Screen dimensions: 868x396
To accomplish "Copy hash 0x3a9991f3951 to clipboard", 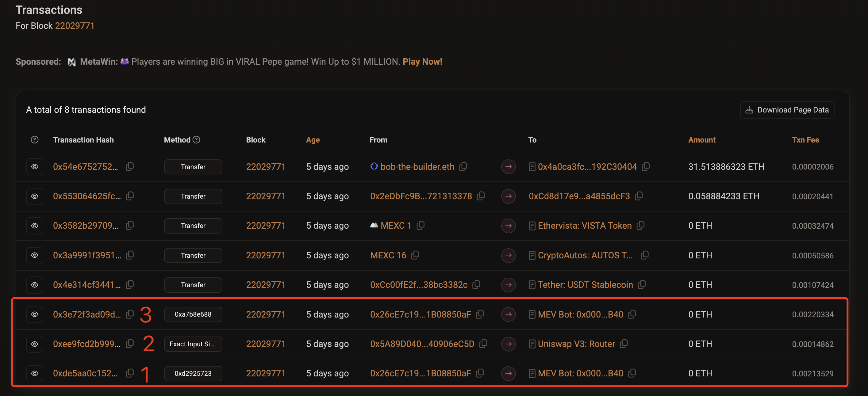I will click(x=130, y=255).
